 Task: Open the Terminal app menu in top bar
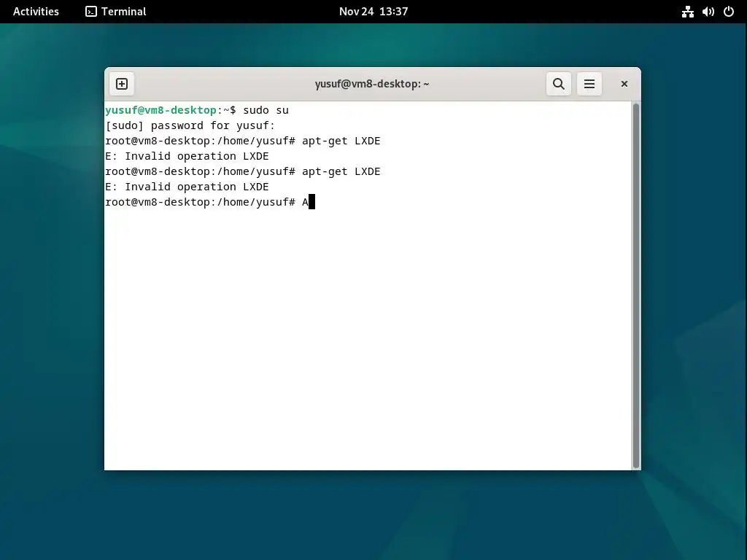(116, 12)
